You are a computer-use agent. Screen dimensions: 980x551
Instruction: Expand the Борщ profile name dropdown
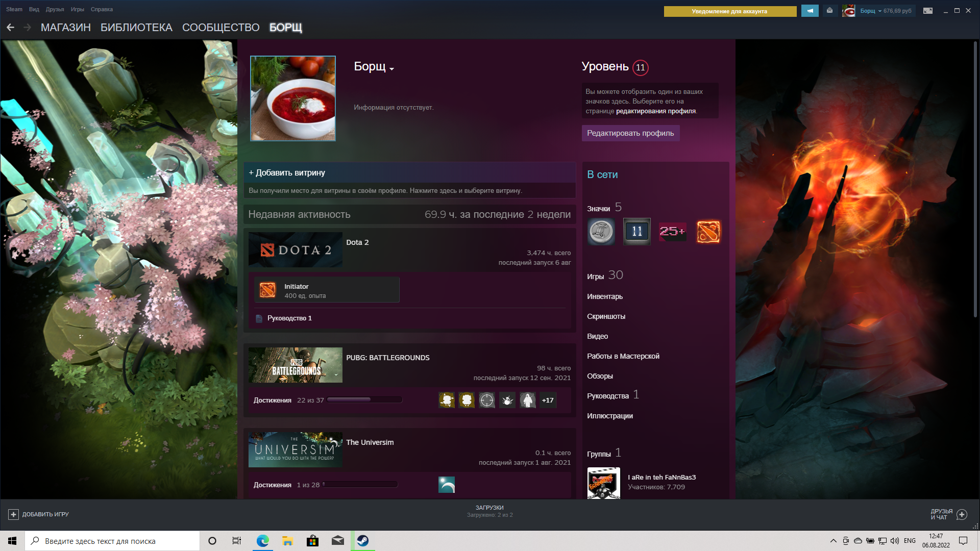(391, 69)
